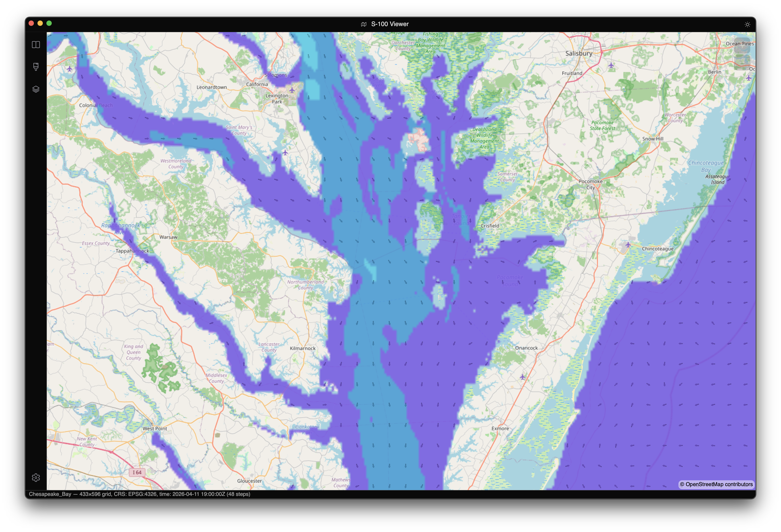
Task: Zoom out with the map minus button
Action: [x=742, y=62]
